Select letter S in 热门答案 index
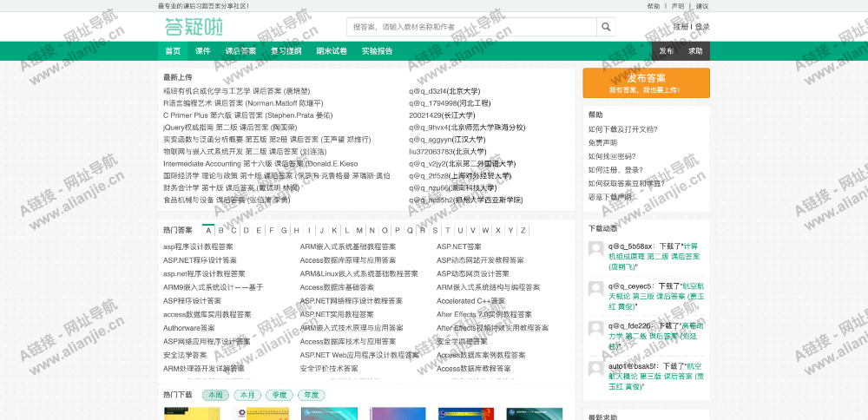Screen dimensions: 868x420 pyautogui.click(x=435, y=230)
